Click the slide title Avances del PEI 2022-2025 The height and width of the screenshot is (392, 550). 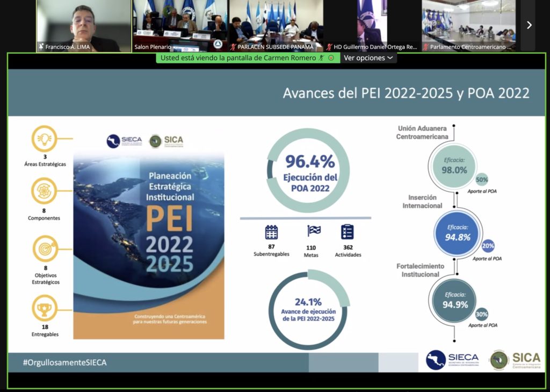click(406, 93)
